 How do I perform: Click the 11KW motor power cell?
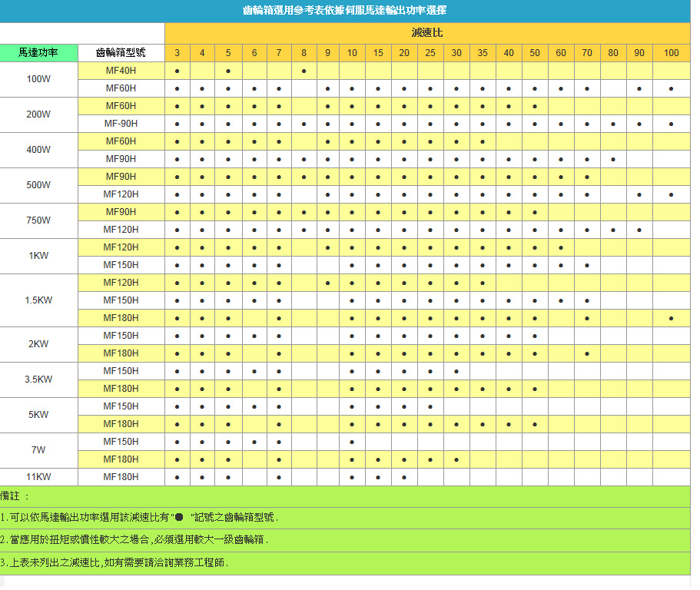39,477
